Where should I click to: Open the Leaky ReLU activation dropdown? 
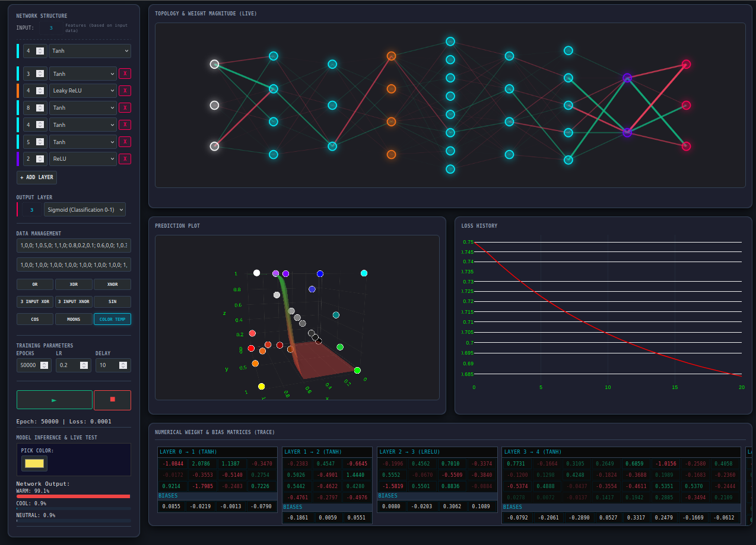pyautogui.click(x=82, y=91)
